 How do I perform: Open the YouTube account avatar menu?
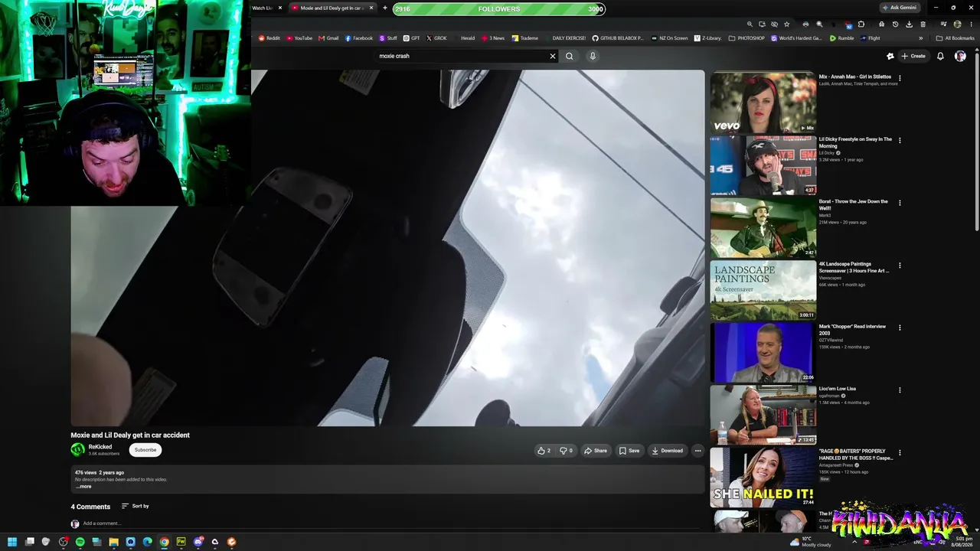coord(960,56)
